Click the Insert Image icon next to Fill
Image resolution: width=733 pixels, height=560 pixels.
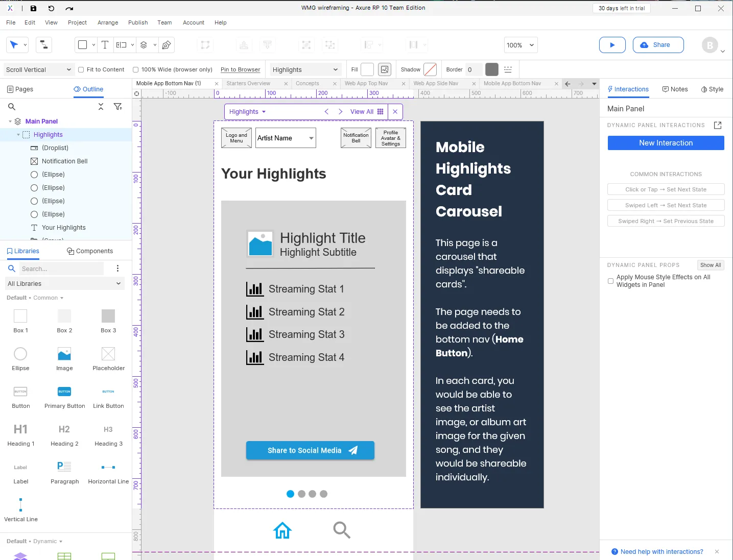384,69
